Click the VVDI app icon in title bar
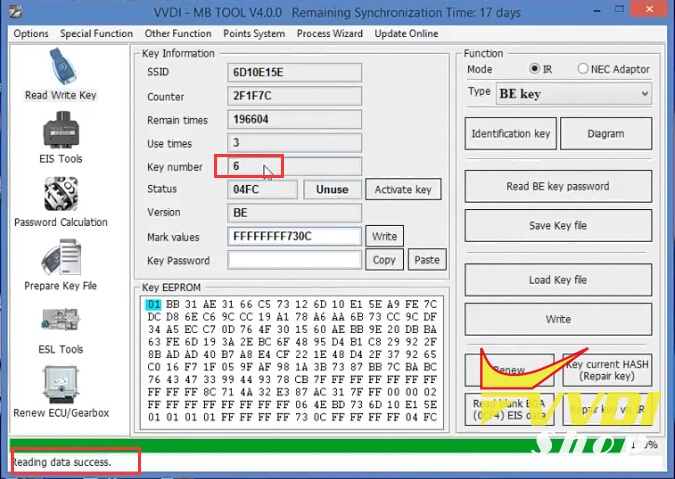This screenshot has height=479, width=675. (x=16, y=12)
